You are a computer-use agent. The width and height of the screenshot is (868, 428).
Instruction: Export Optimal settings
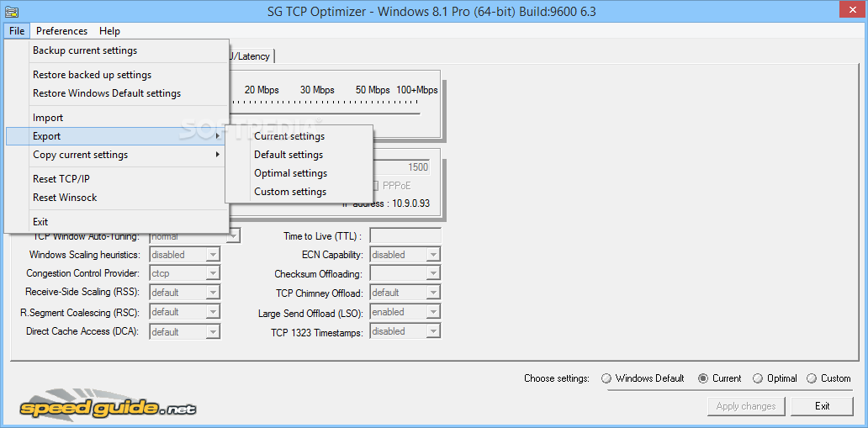tap(299, 173)
